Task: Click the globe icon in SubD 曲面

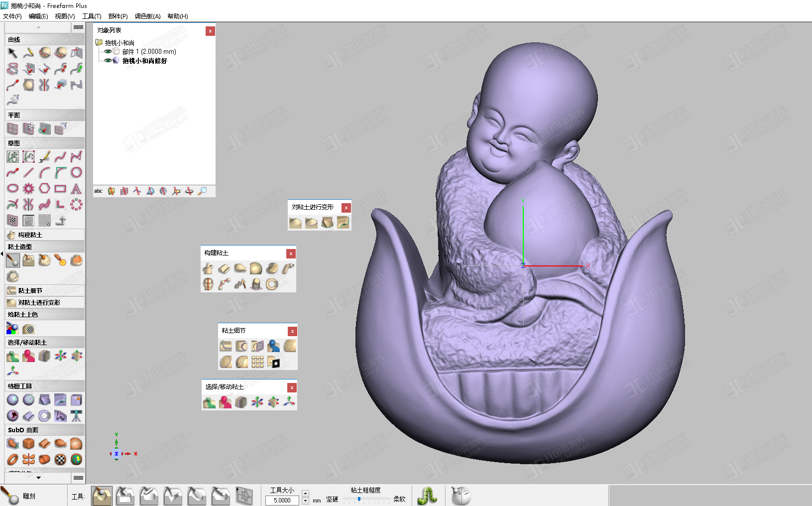Action: pos(76,459)
